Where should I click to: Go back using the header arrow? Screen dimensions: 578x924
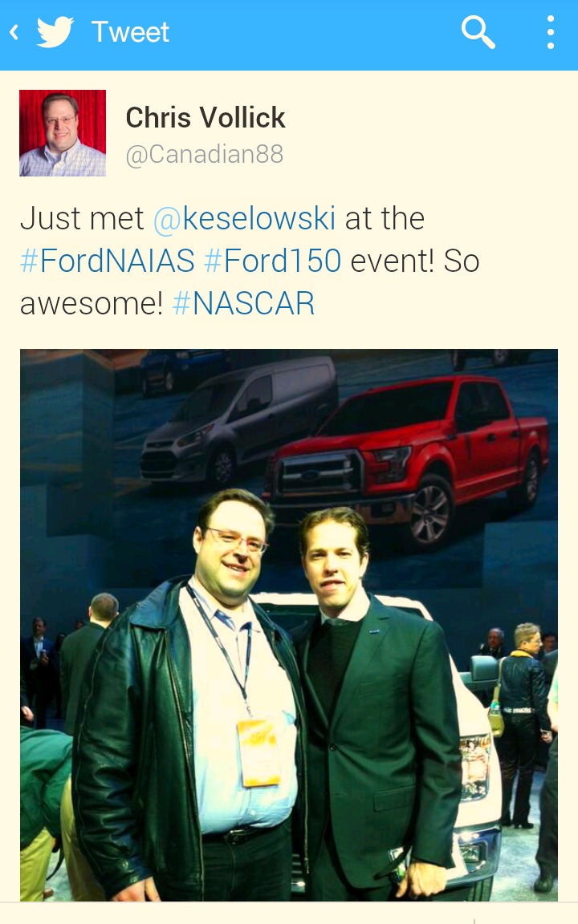click(14, 32)
